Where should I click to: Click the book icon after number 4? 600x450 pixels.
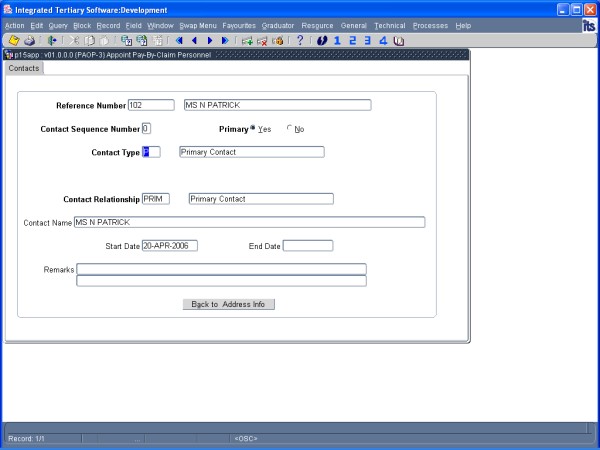coord(399,41)
